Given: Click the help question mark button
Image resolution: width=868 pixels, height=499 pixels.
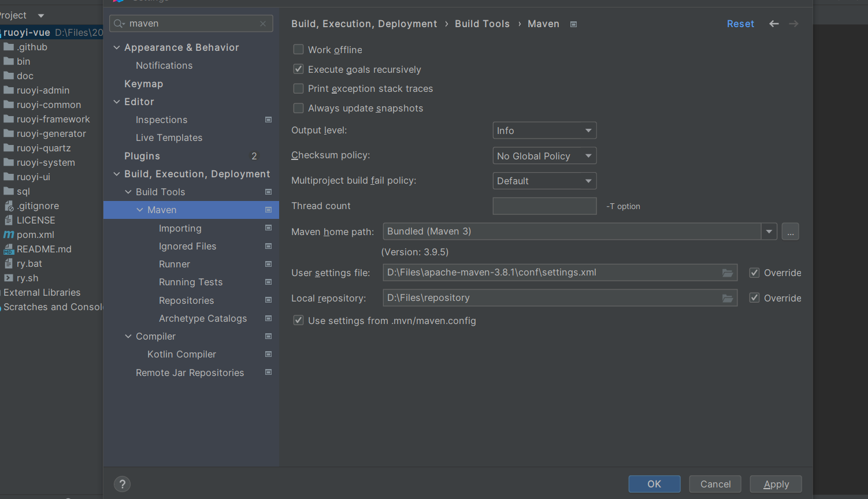Looking at the screenshot, I should (x=122, y=484).
